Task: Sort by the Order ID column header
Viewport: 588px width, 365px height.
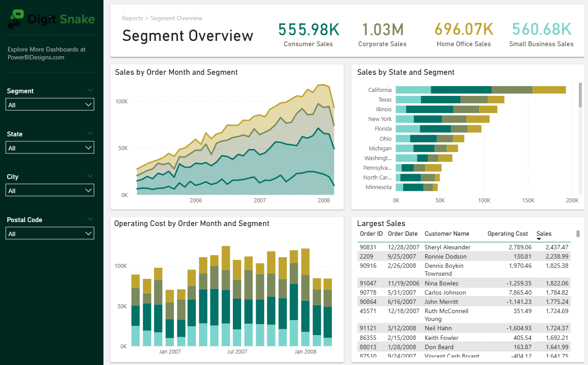Action: tap(371, 234)
